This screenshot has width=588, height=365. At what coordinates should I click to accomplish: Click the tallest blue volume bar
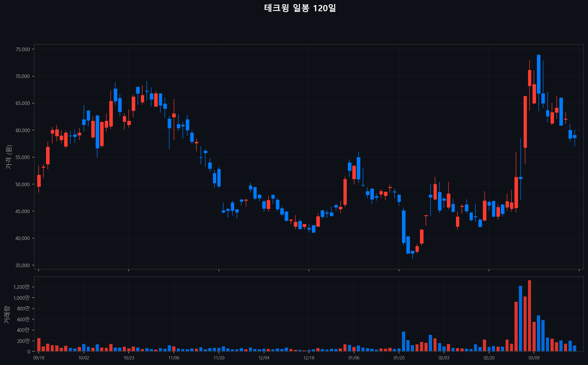(520, 319)
